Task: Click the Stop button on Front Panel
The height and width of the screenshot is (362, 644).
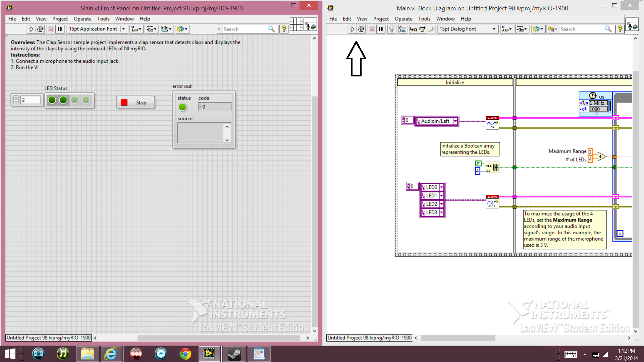Action: [x=136, y=102]
